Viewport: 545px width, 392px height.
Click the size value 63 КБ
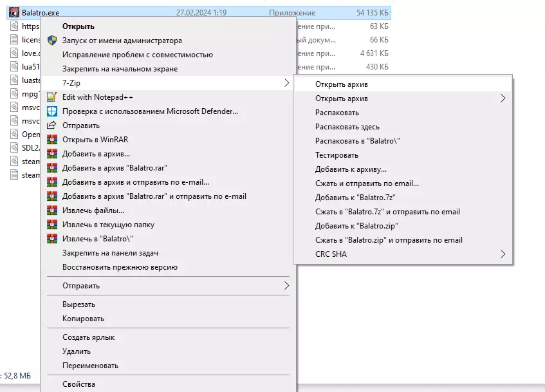(379, 26)
